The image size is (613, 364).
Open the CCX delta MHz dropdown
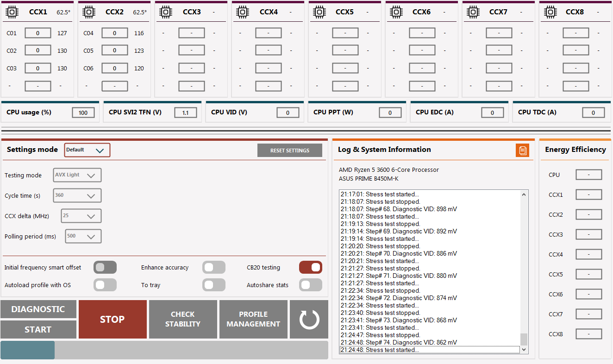[x=81, y=216]
